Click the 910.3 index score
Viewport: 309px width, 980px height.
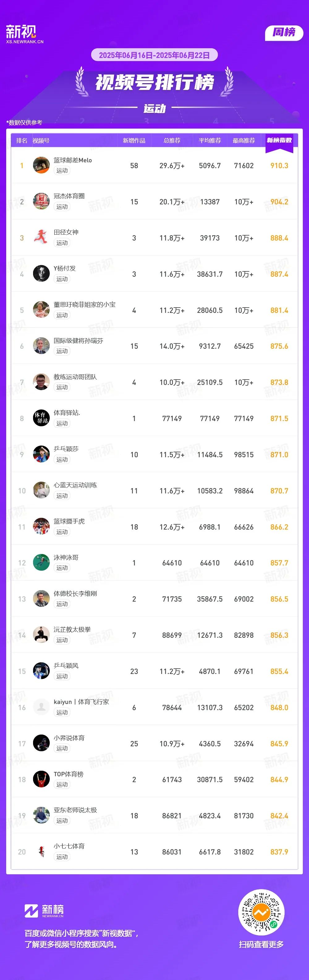click(x=279, y=165)
